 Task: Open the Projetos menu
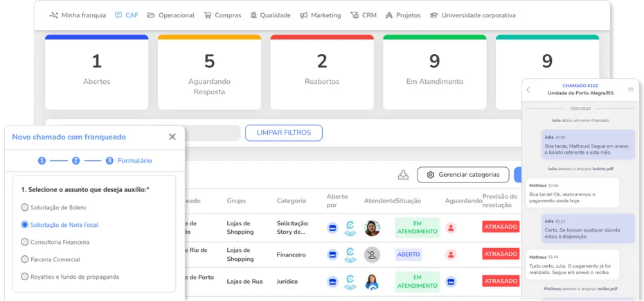403,15
